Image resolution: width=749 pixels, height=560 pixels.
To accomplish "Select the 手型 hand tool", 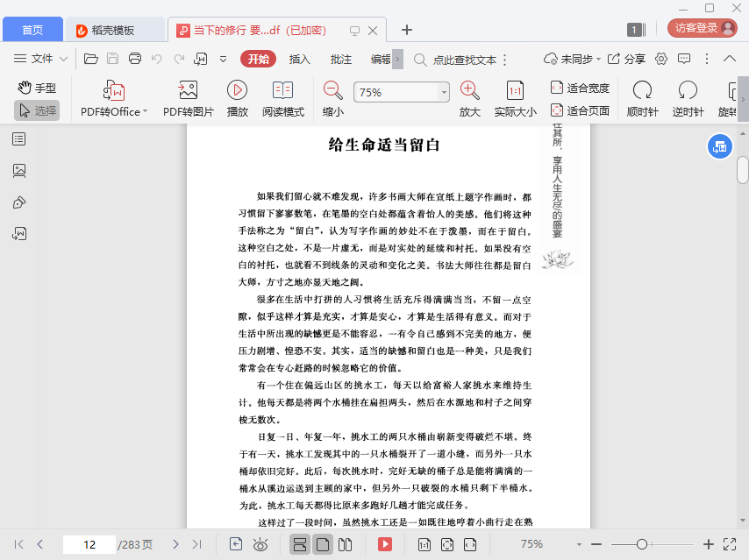I will click(x=37, y=88).
